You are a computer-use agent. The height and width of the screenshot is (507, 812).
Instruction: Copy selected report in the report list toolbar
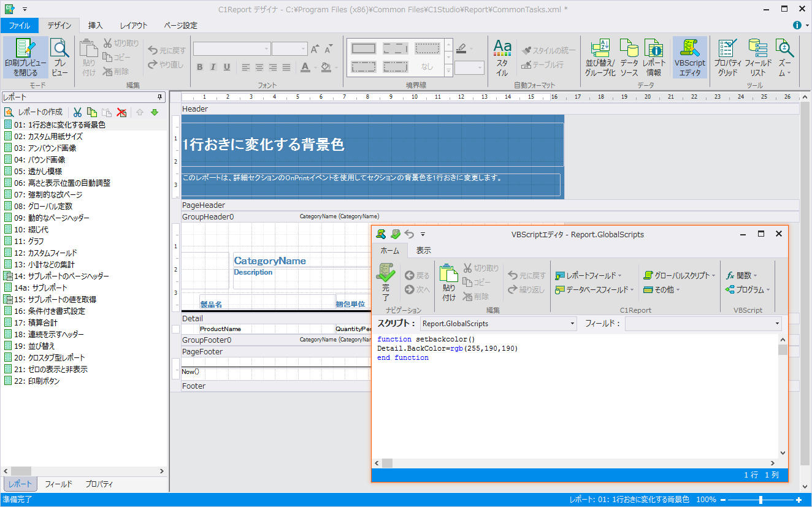pyautogui.click(x=92, y=112)
